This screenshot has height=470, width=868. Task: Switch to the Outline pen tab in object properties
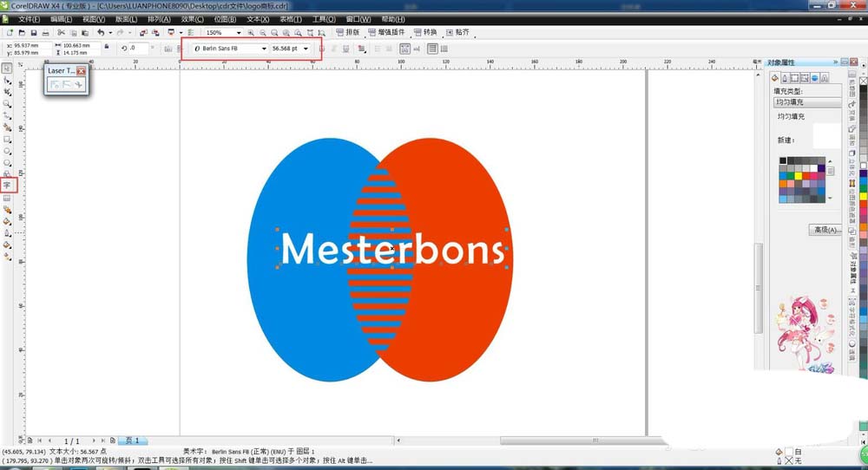coord(785,78)
